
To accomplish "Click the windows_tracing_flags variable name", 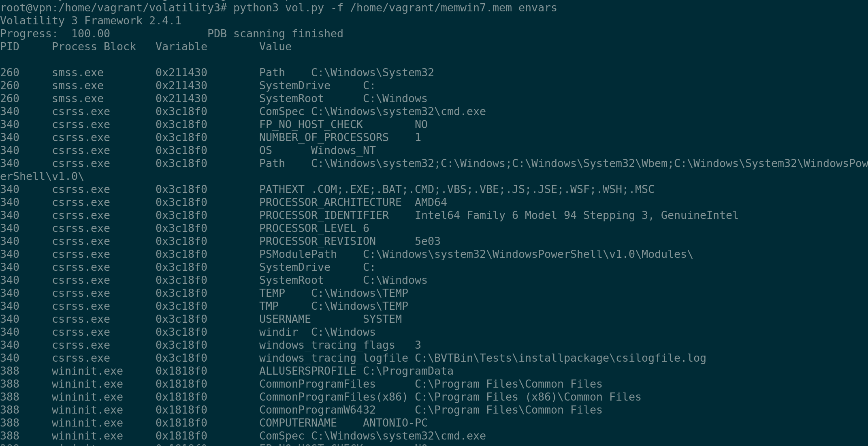I will [x=327, y=345].
